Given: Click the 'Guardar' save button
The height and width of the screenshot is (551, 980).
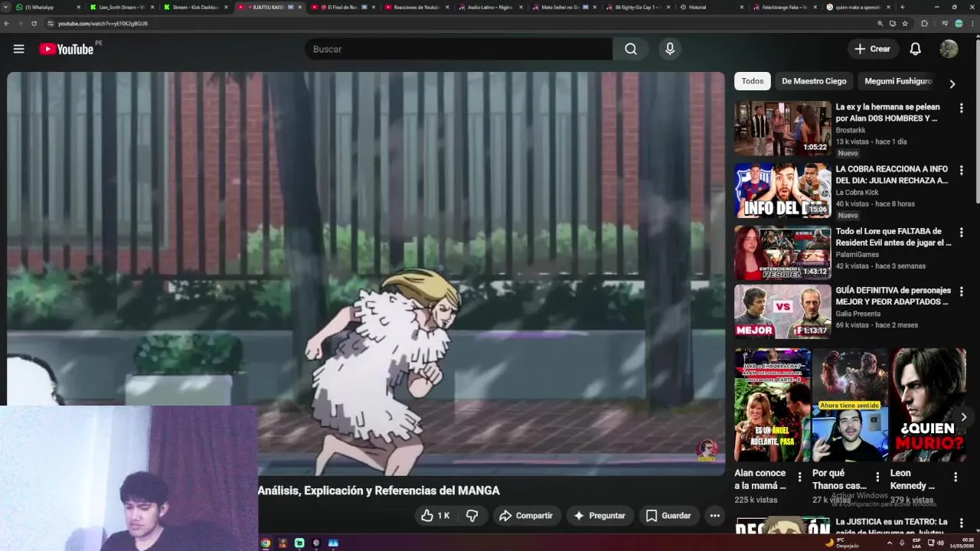Looking at the screenshot, I should click(x=668, y=516).
